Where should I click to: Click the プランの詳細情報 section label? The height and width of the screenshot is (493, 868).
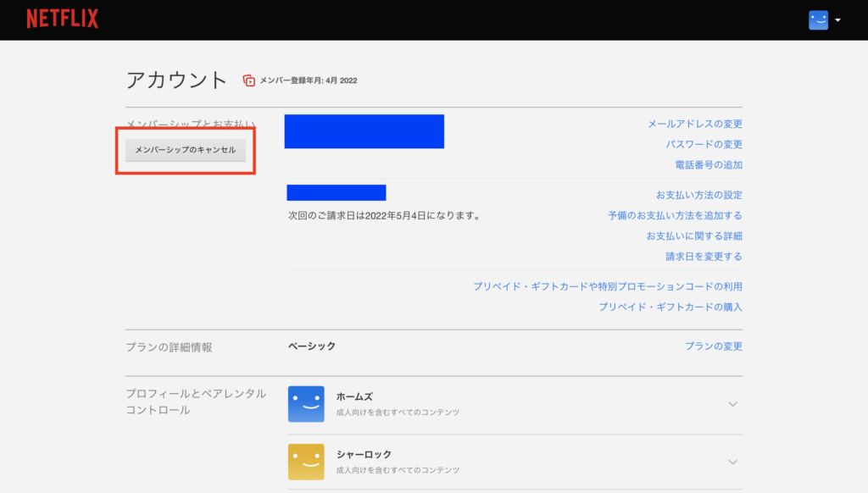169,347
